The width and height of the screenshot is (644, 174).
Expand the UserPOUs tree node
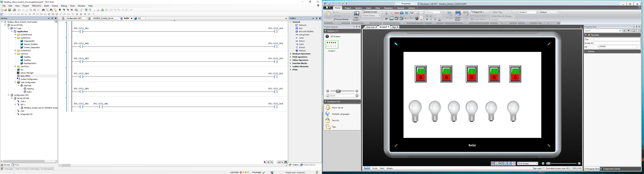15,66
